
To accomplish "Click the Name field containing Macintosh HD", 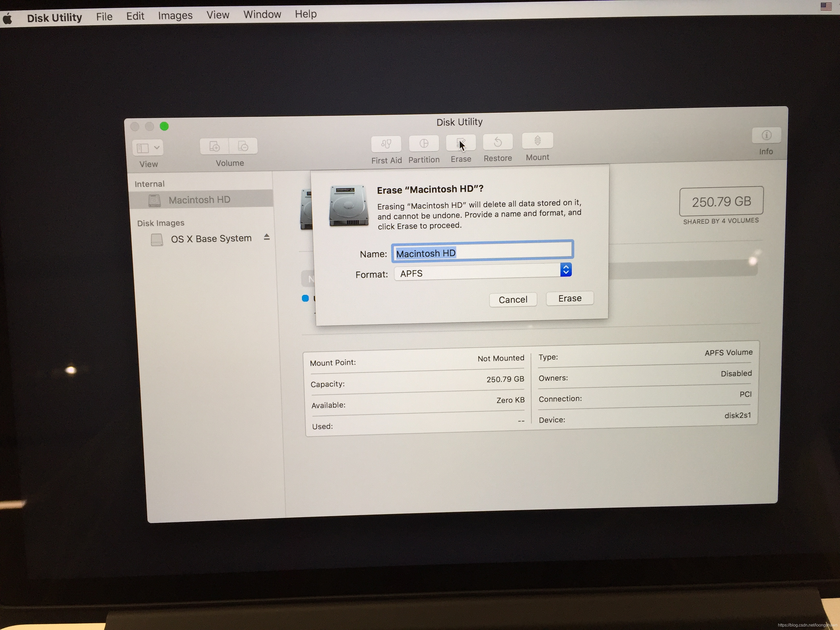I will click(482, 251).
